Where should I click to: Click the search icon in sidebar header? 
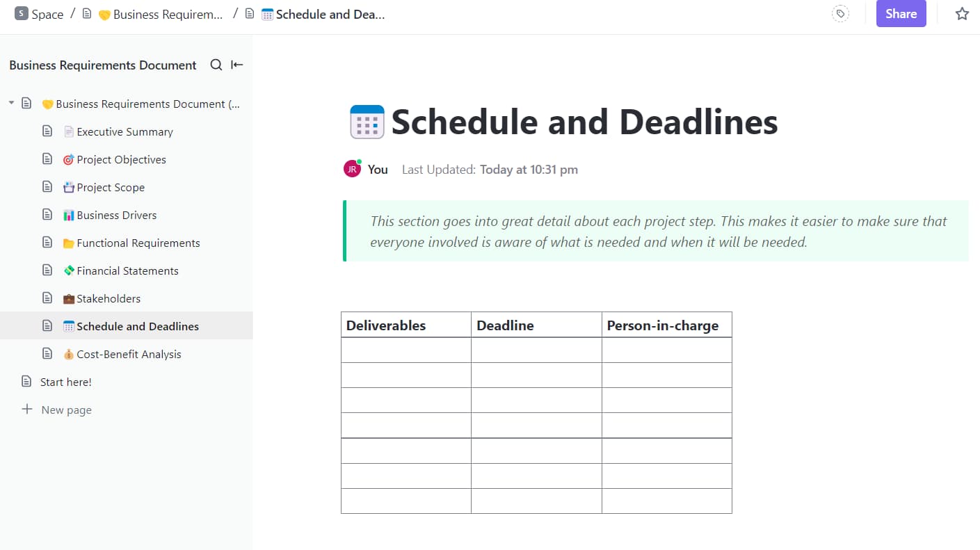point(216,65)
